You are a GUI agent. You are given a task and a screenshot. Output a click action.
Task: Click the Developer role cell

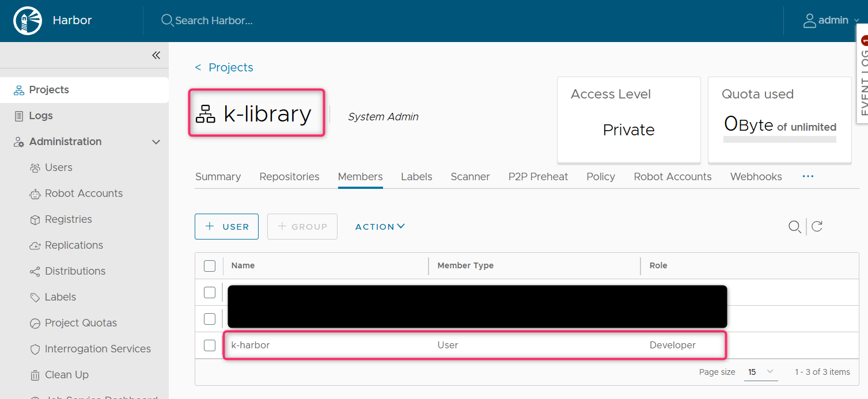point(673,345)
